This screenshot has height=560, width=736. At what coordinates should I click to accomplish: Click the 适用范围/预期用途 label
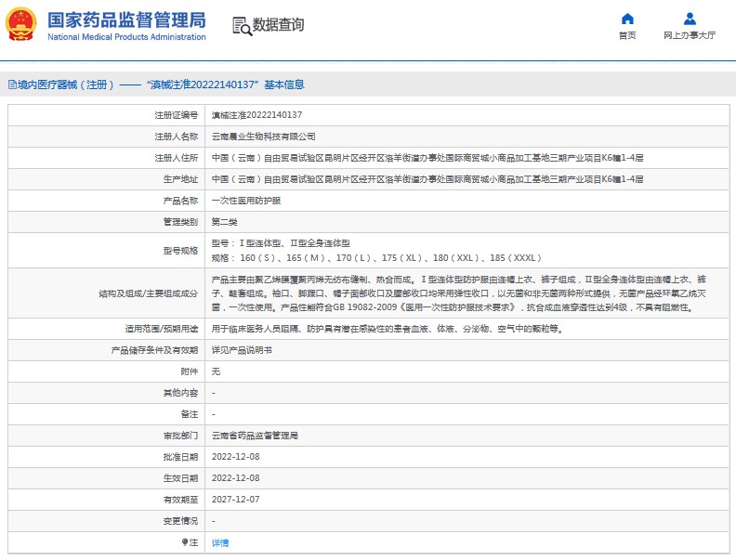coord(162,329)
